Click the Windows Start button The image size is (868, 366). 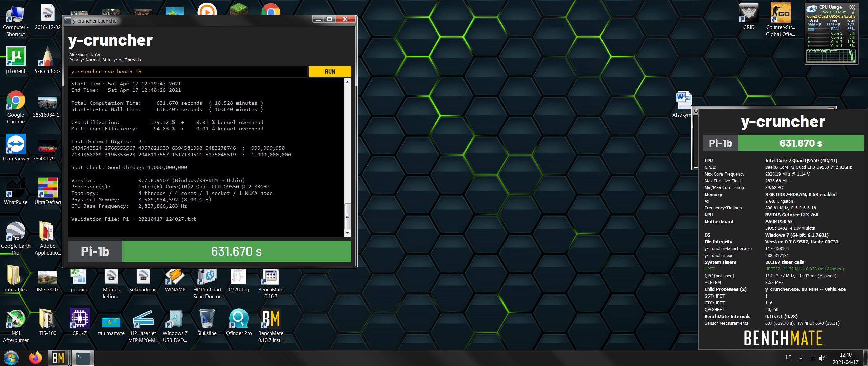(x=11, y=358)
